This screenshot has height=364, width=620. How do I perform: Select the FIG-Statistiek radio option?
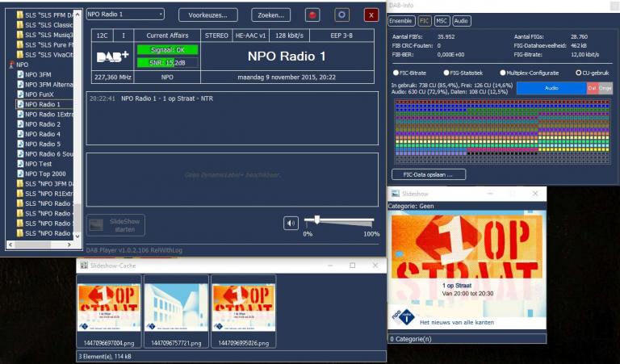click(x=446, y=73)
